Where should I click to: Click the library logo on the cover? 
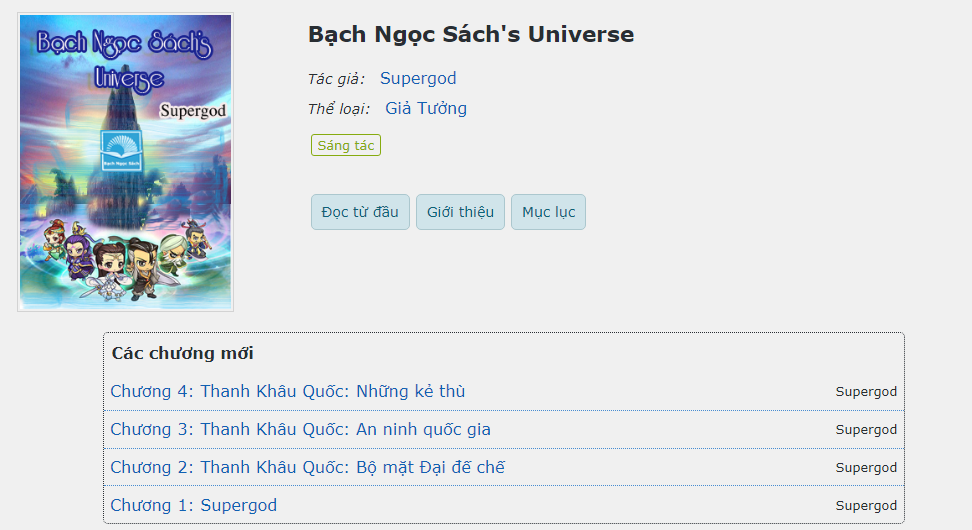(122, 150)
